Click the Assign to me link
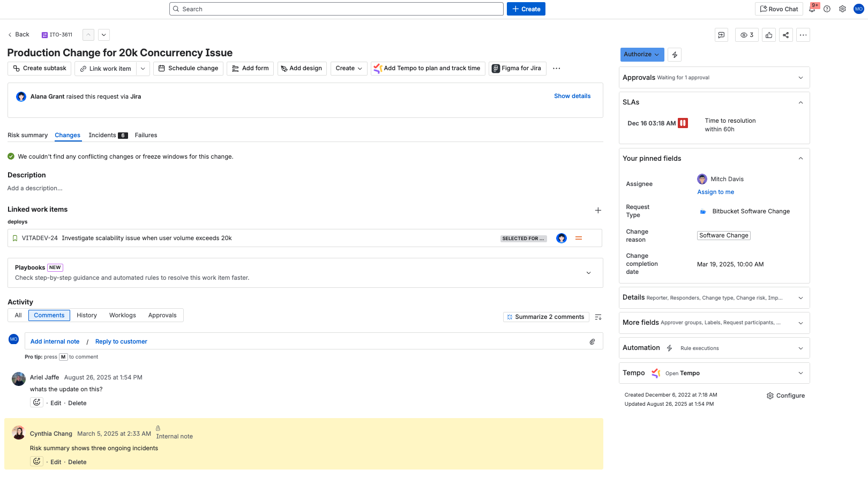Image resolution: width=868 pixels, height=484 pixels. [x=715, y=191]
